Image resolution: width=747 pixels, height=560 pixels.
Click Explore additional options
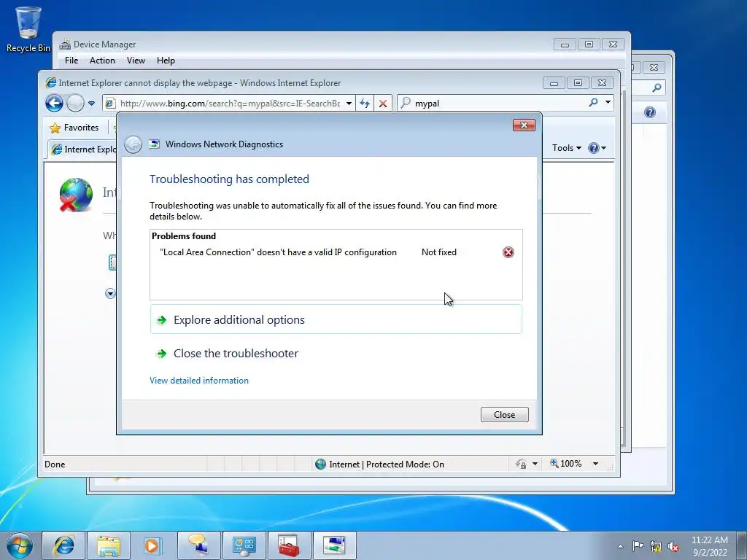pos(336,319)
